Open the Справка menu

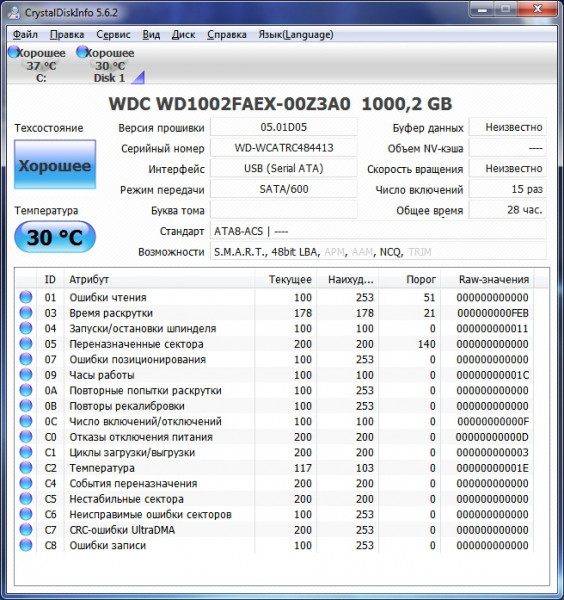227,35
